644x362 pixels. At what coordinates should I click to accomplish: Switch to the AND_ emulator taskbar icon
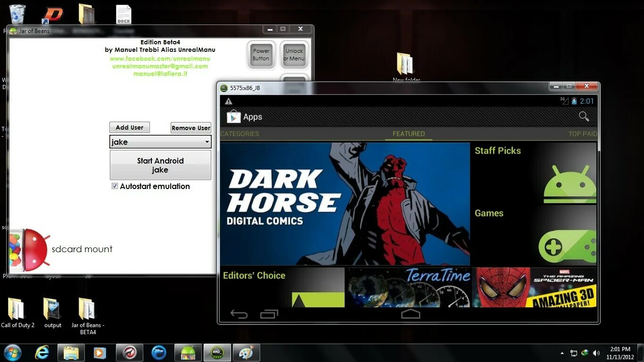[x=217, y=353]
